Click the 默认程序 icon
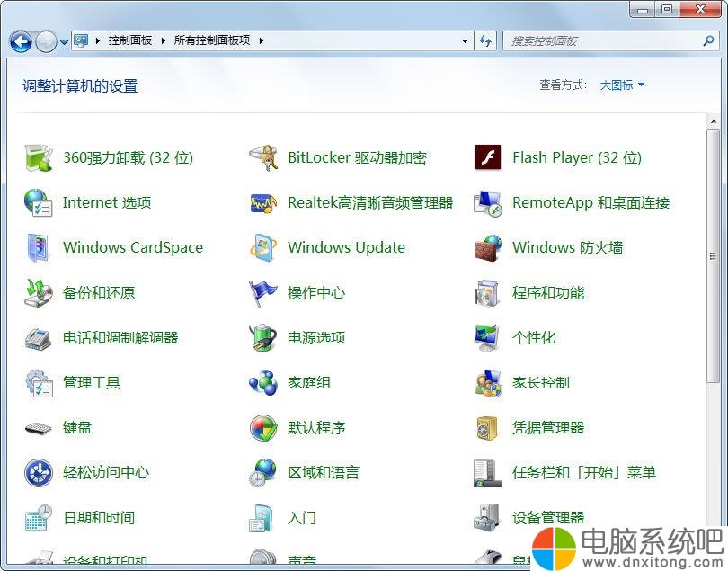Viewport: 728px width, 571px height. pyautogui.click(x=263, y=428)
